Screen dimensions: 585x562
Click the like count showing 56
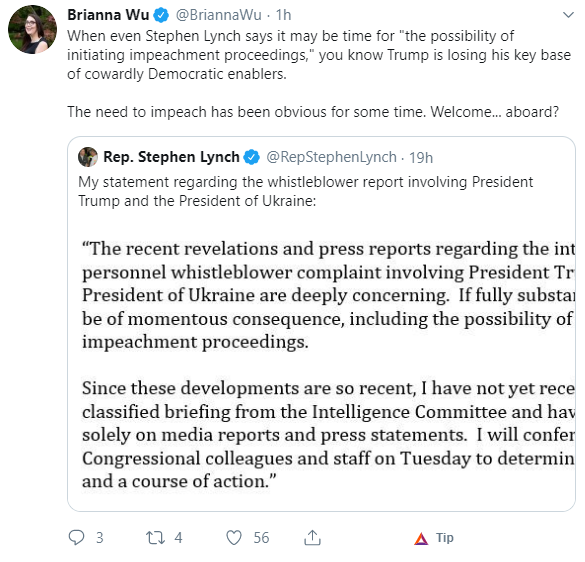pyautogui.click(x=261, y=538)
